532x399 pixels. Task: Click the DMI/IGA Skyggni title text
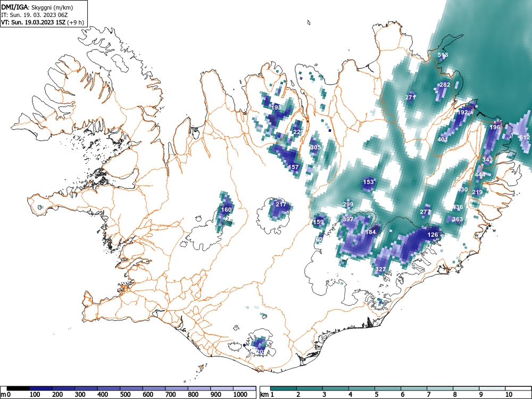[x=37, y=7]
